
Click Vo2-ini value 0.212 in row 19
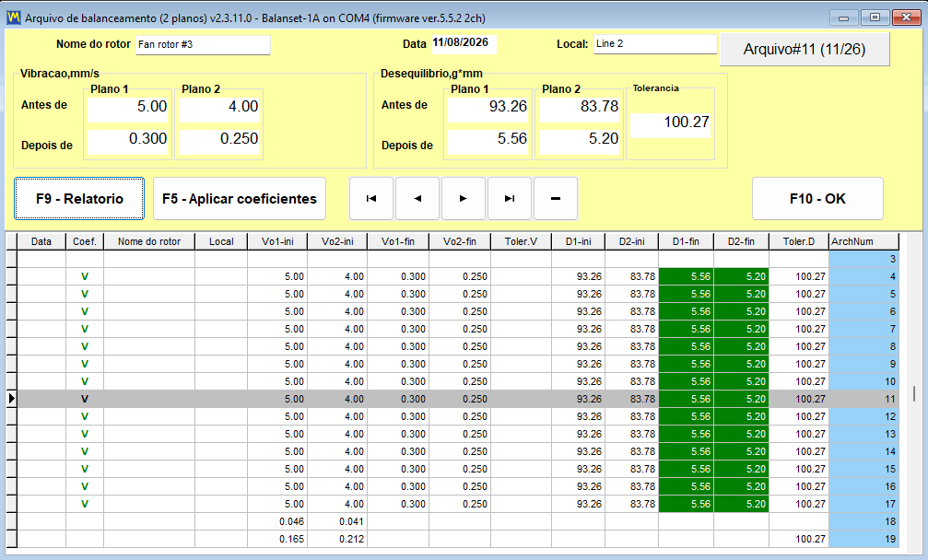point(337,539)
